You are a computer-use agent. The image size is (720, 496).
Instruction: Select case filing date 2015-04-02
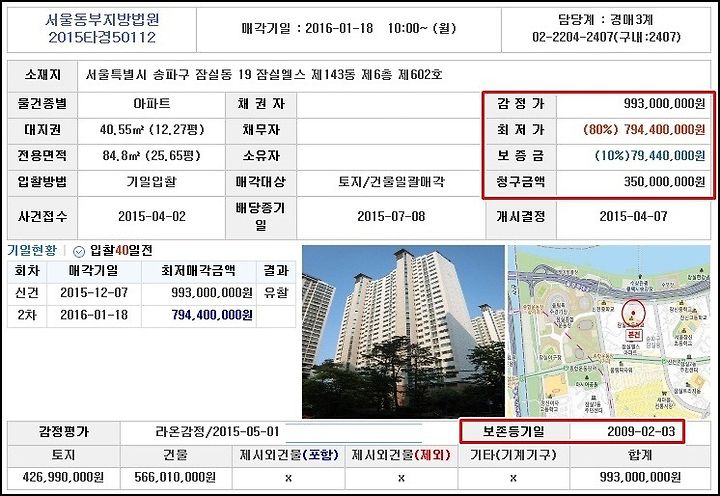point(152,216)
